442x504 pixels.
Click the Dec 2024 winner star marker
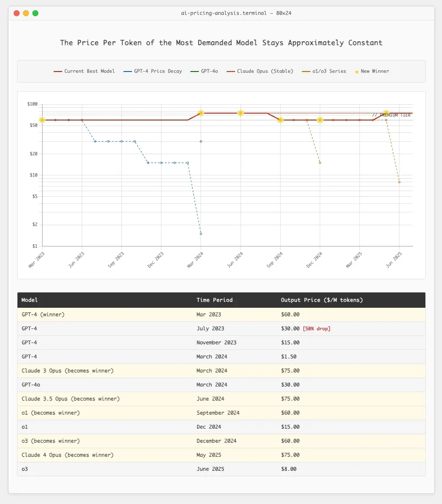[320, 120]
